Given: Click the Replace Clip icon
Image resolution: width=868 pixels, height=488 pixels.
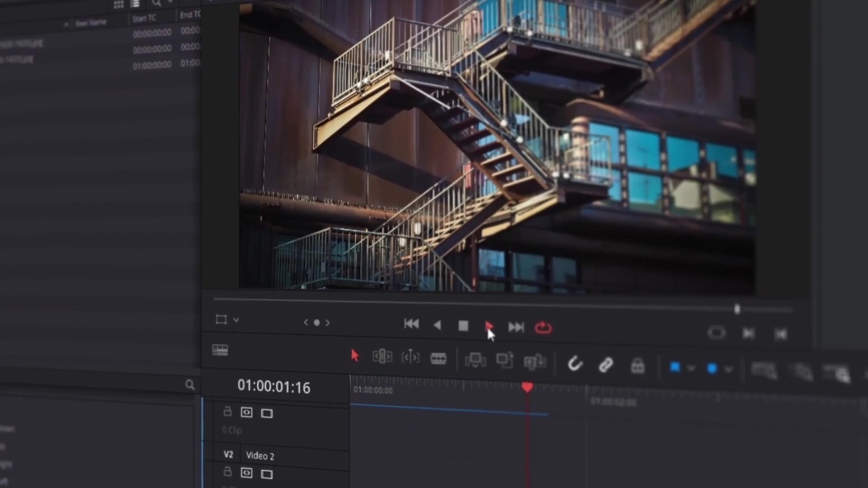Looking at the screenshot, I should (534, 362).
